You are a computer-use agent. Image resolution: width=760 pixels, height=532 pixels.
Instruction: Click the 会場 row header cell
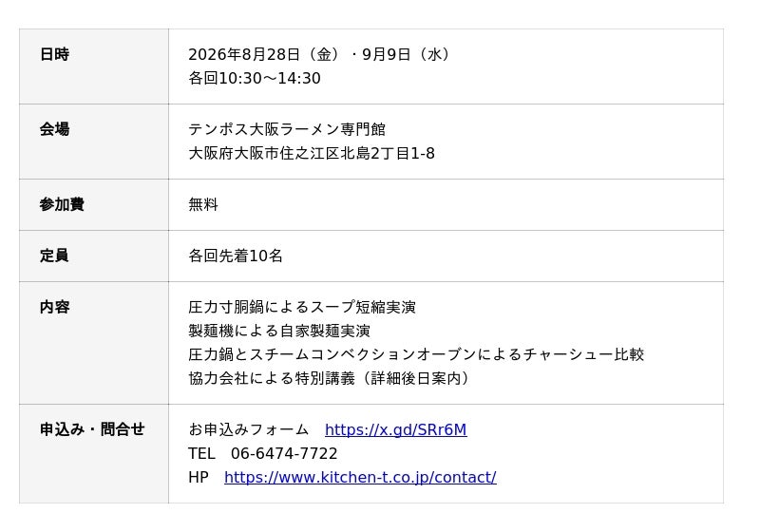click(94, 142)
